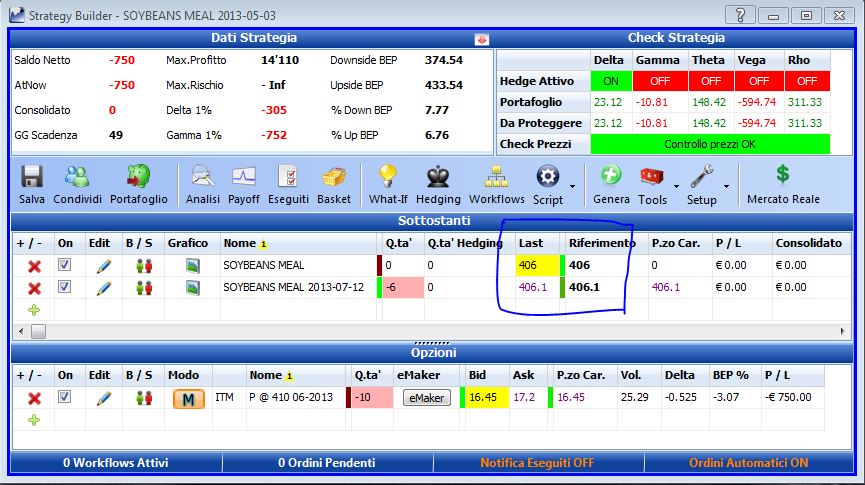Toggle On checkbox for P @ 410 option
865x485 pixels.
click(x=65, y=397)
